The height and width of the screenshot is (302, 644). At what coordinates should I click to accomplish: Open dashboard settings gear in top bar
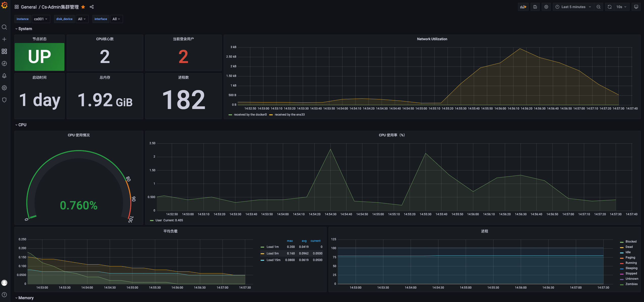(546, 7)
